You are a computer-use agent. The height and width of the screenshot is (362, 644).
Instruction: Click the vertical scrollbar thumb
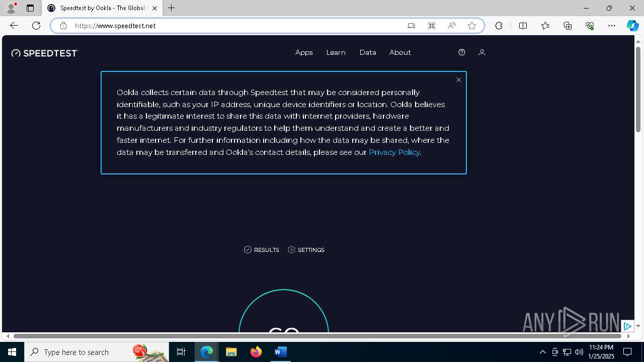point(638,88)
